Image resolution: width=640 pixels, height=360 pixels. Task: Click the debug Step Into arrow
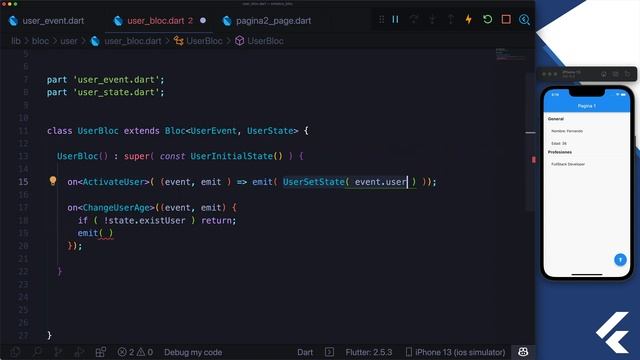click(x=432, y=20)
